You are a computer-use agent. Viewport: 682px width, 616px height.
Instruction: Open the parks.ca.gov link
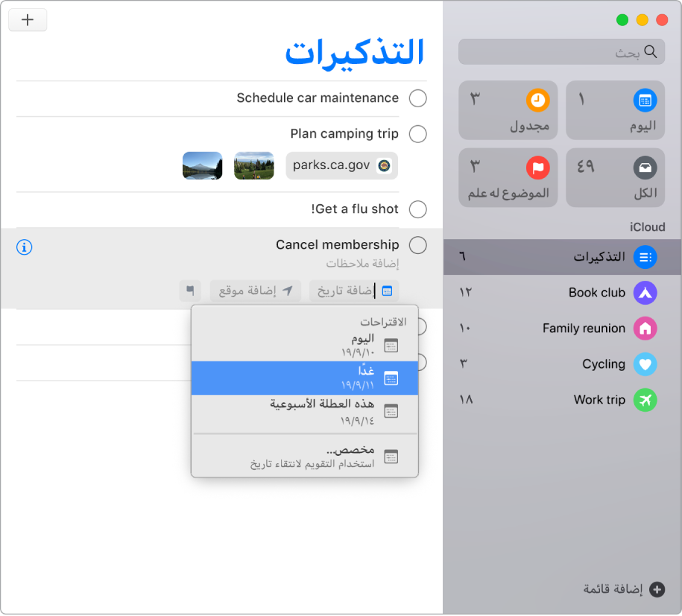tap(341, 165)
